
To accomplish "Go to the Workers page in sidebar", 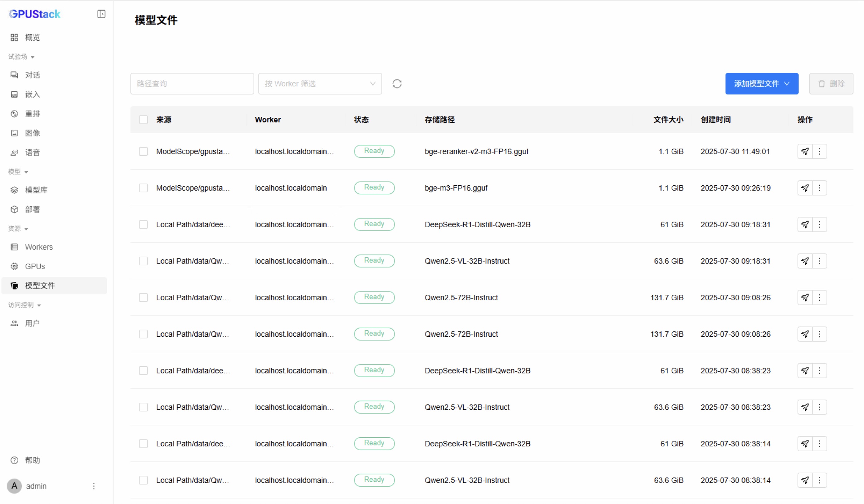I will (x=39, y=247).
